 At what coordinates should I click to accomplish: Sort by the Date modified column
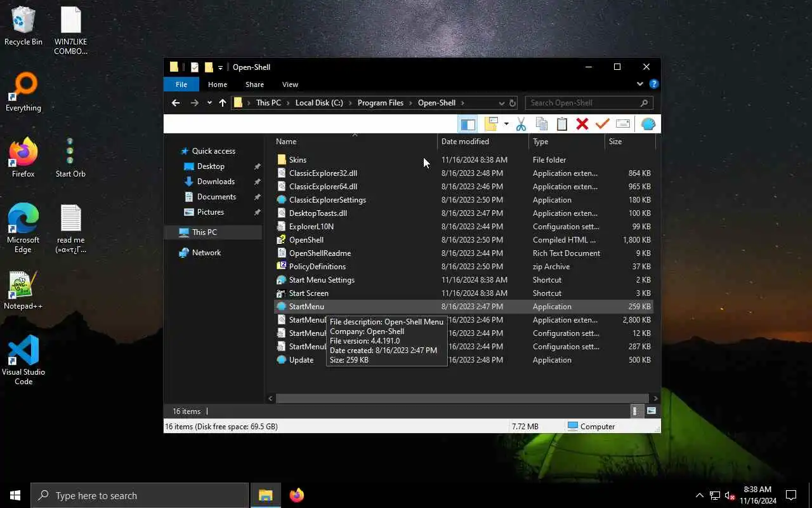(x=483, y=142)
